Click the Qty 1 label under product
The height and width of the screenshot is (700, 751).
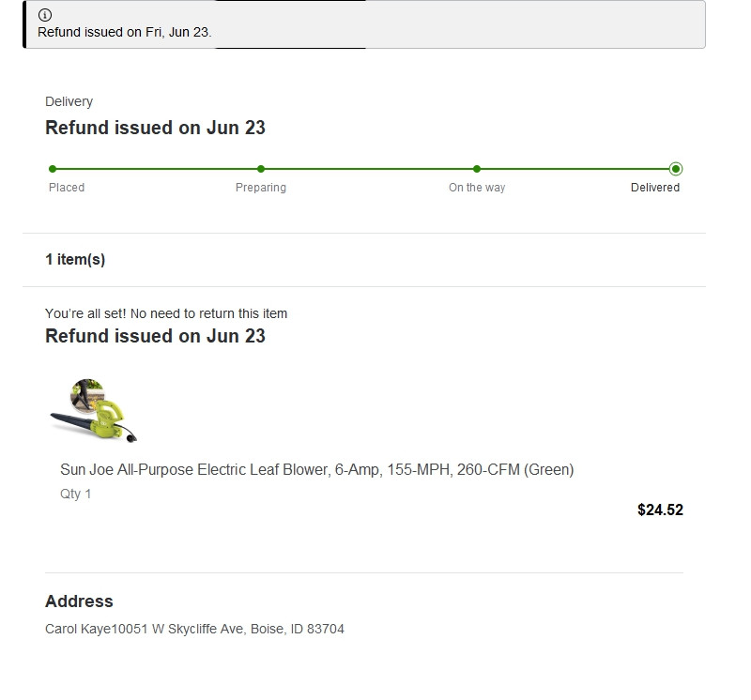pos(76,495)
